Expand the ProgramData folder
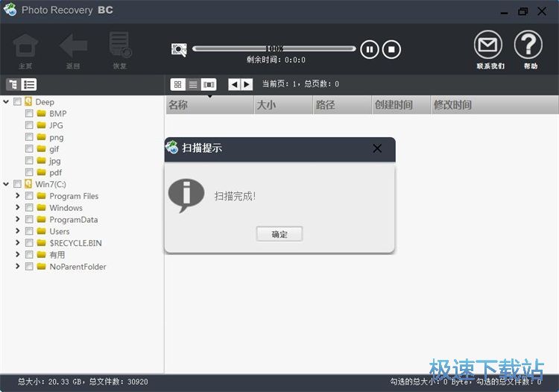 [17, 219]
